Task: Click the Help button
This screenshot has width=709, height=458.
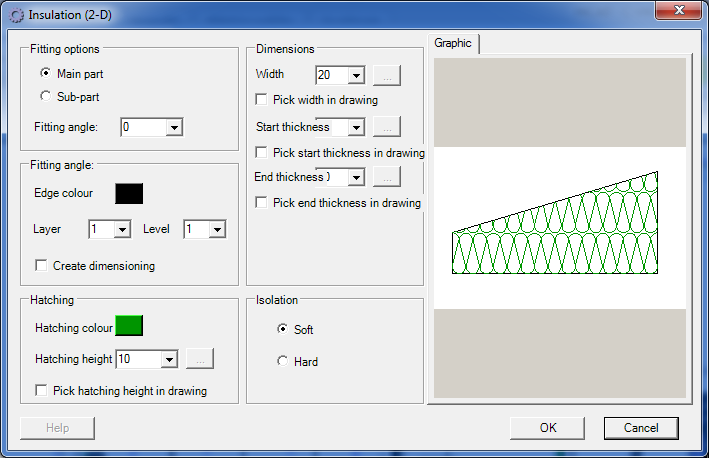Action: pyautogui.click(x=57, y=428)
